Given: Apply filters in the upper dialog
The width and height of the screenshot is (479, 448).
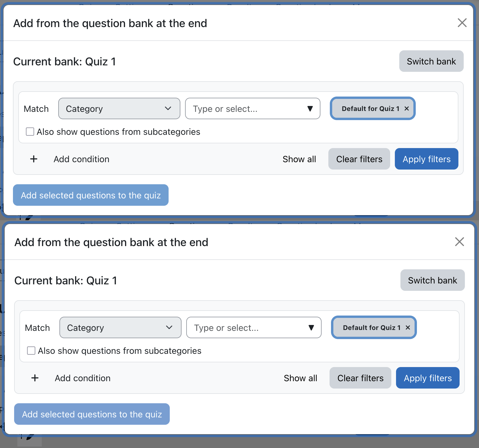Looking at the screenshot, I should [427, 159].
